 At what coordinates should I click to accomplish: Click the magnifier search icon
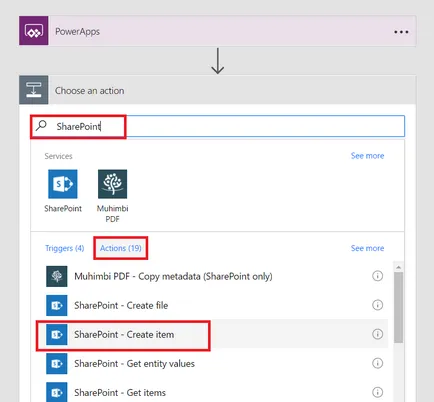41,126
